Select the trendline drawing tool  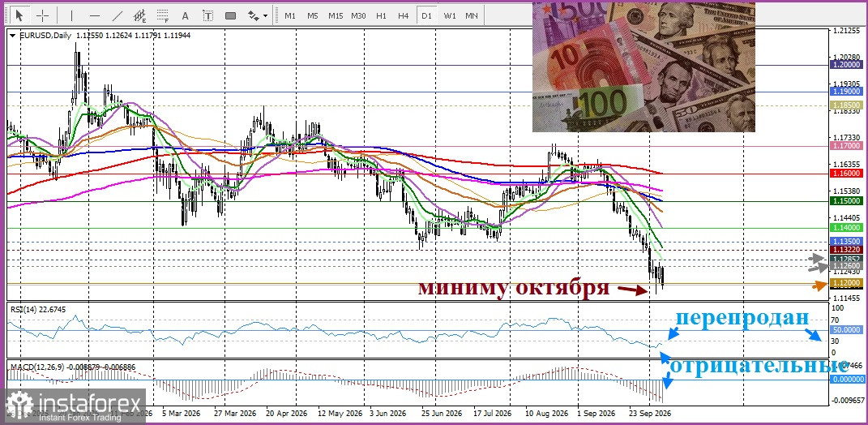click(x=118, y=15)
